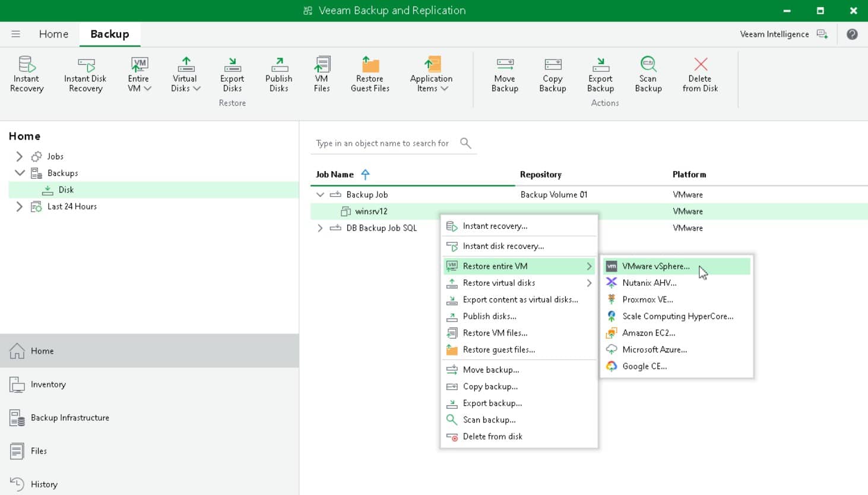
Task: Open the Application Items dropdown
Action: (x=431, y=74)
